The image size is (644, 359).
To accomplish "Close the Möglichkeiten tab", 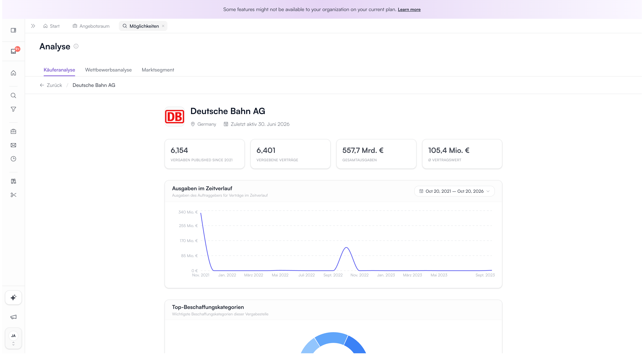I will tap(163, 26).
